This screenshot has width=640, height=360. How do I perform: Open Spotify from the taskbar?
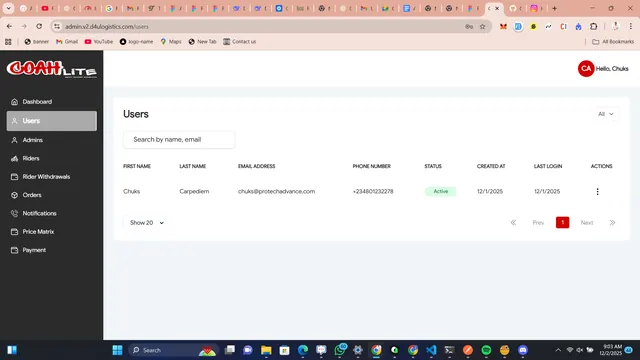(x=486, y=350)
